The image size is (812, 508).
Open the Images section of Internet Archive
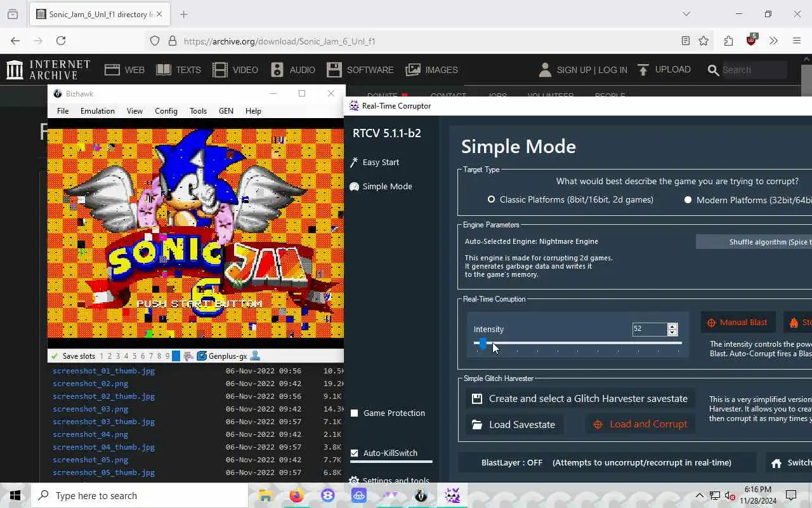click(432, 70)
